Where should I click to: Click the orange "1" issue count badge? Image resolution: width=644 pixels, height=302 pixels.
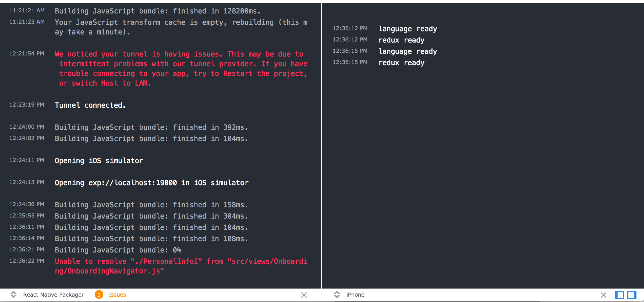(x=99, y=295)
